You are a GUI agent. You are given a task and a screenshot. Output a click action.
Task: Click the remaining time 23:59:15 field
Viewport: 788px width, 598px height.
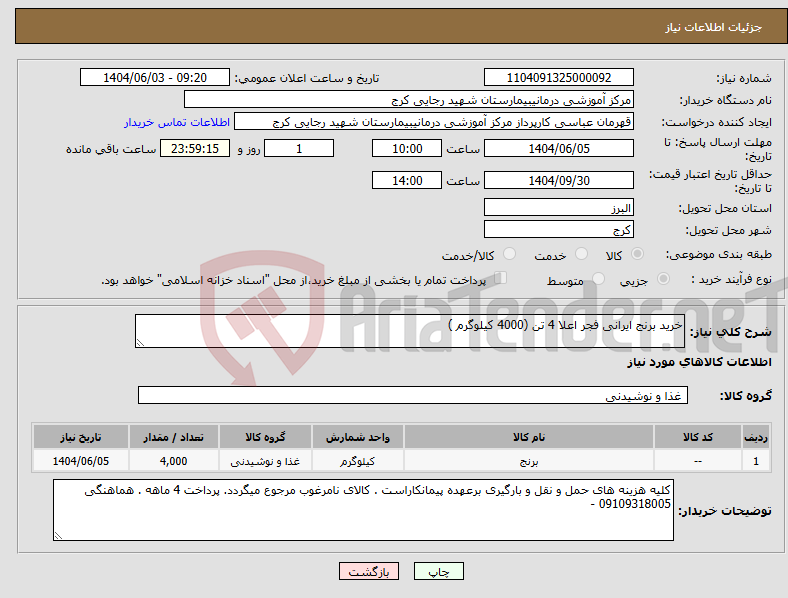[x=195, y=148]
